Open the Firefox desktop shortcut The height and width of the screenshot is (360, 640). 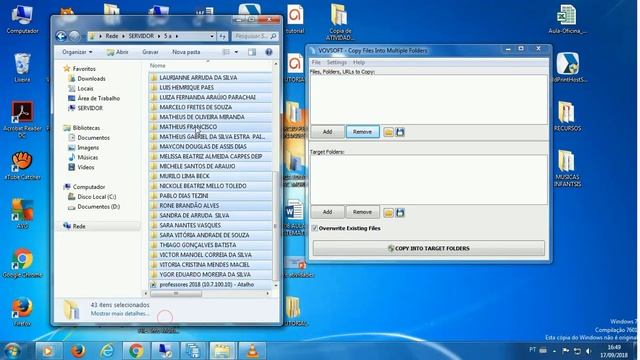22,312
